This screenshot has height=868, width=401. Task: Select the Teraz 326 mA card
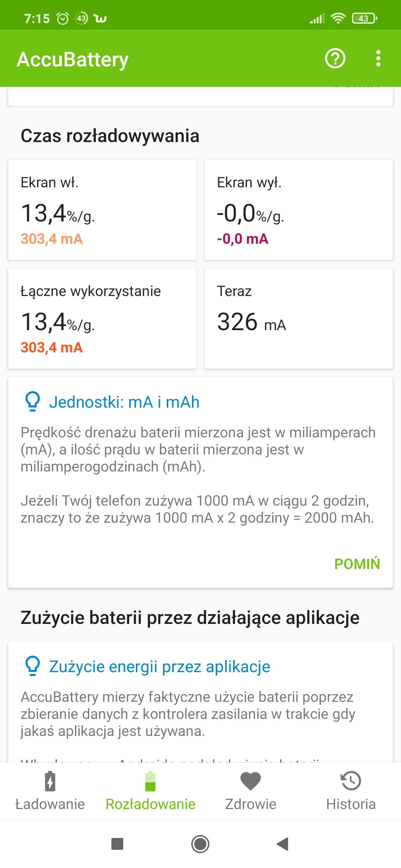(299, 318)
